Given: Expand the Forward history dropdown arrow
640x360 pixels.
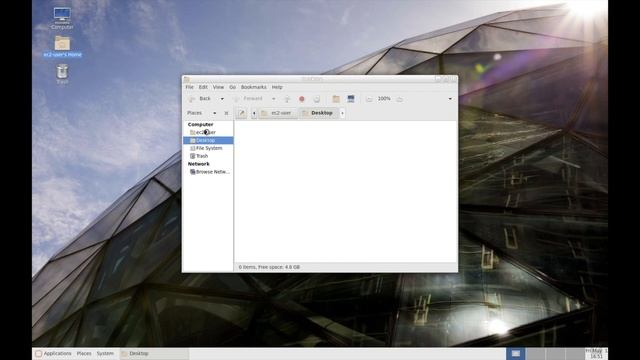Looking at the screenshot, I should point(273,99).
